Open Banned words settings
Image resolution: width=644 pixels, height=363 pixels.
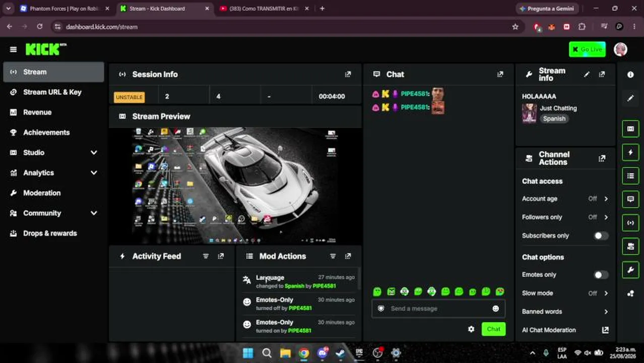[565, 312]
